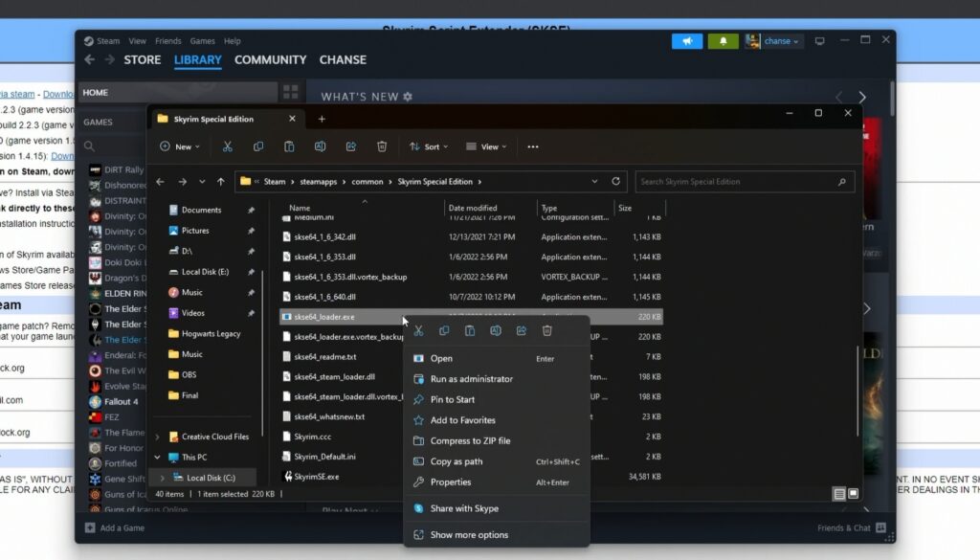Sort files by Date modified column
This screenshot has height=560, width=980.
(x=473, y=208)
